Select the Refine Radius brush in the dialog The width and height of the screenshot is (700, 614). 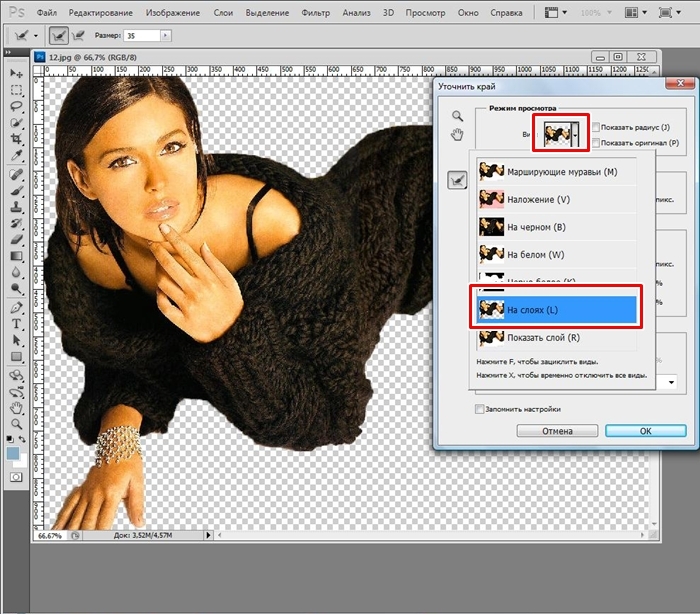coord(458,180)
